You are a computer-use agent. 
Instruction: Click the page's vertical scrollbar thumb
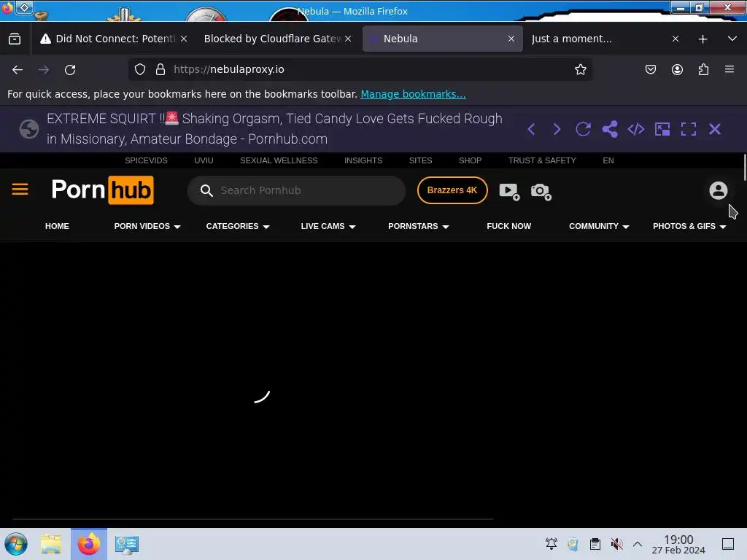click(745, 168)
